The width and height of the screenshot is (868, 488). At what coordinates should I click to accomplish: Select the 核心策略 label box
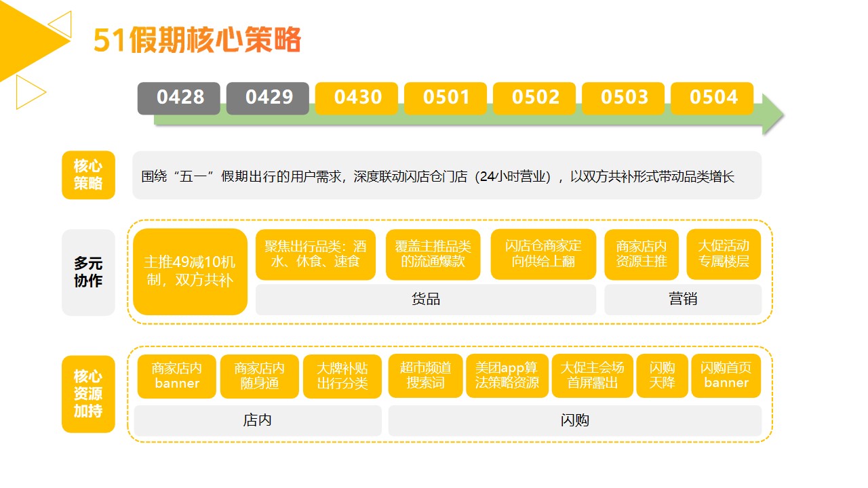tap(88, 175)
